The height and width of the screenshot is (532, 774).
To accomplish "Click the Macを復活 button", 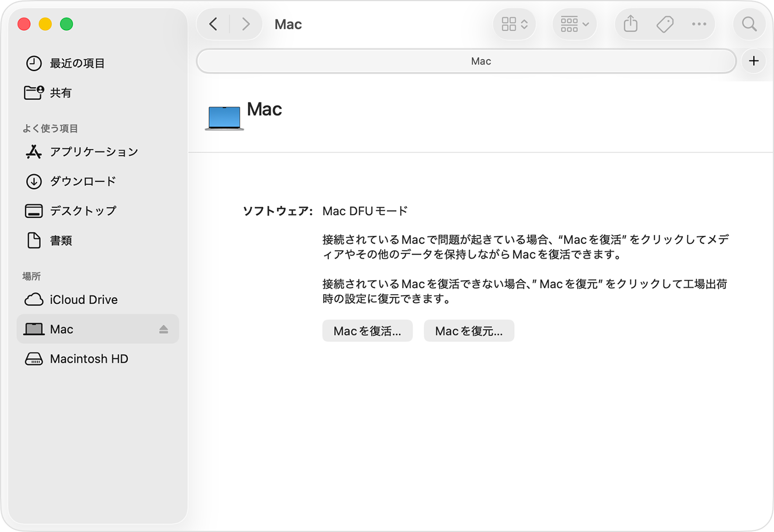I will pyautogui.click(x=367, y=331).
